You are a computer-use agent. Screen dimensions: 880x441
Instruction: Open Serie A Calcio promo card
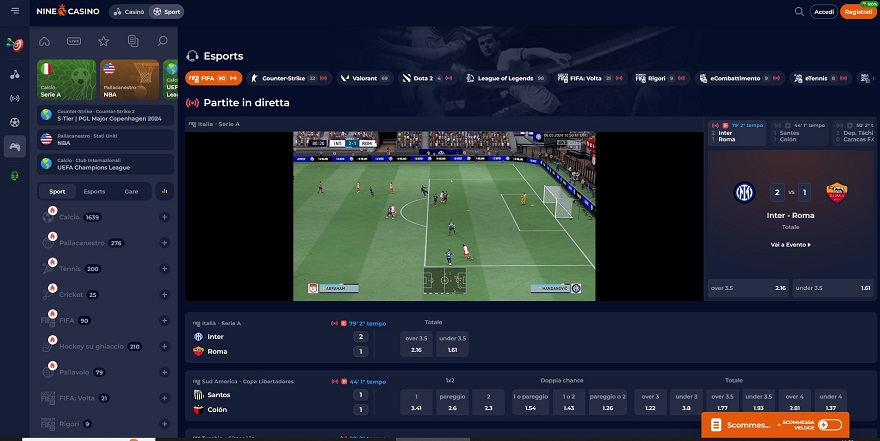click(67, 80)
